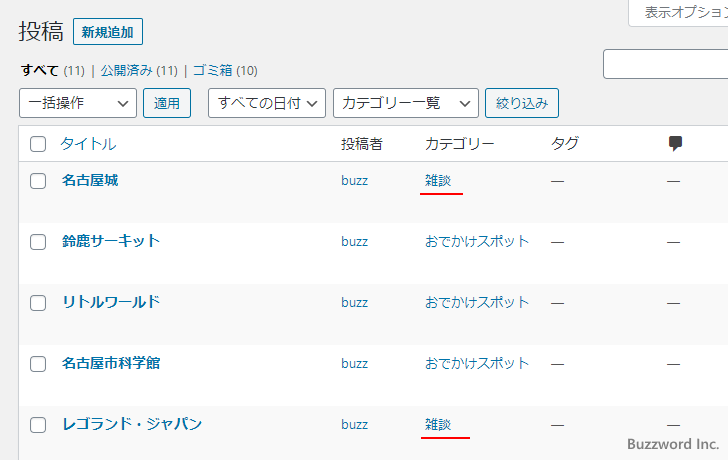Image resolution: width=728 pixels, height=460 pixels.
Task: Open the カテゴリー一覧 category dropdown
Action: (405, 103)
